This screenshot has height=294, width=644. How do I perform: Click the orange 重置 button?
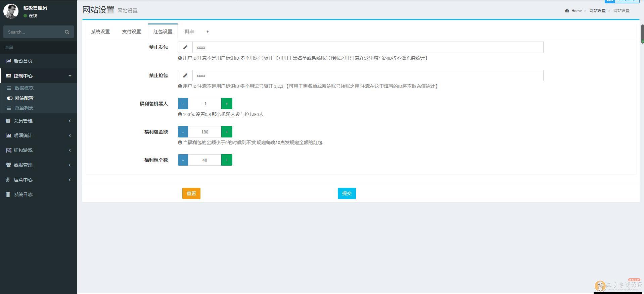[x=191, y=193]
